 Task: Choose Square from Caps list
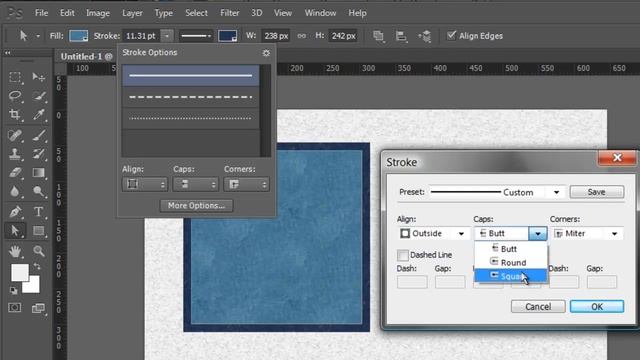click(511, 276)
